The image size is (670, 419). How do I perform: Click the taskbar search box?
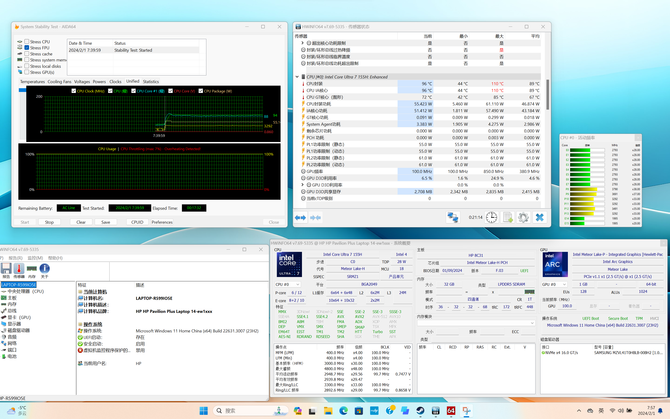click(252, 411)
